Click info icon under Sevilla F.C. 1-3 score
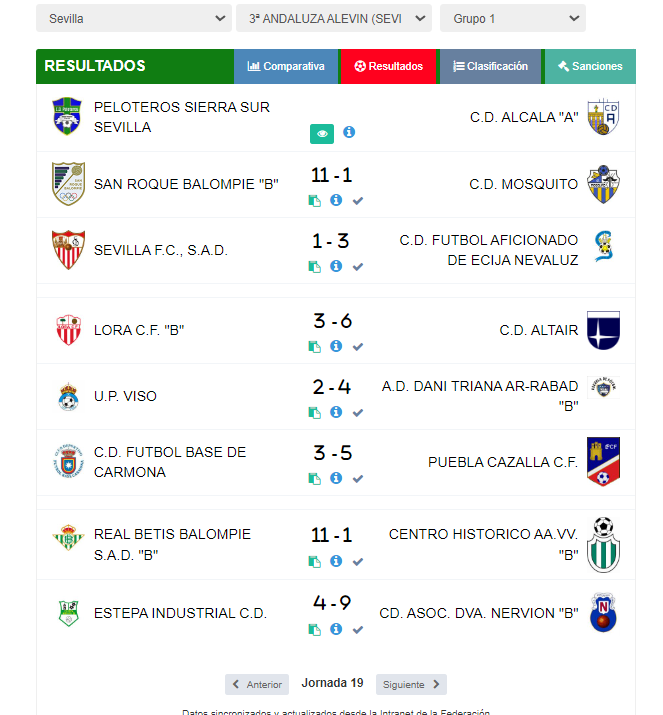The image size is (663, 715). (336, 266)
